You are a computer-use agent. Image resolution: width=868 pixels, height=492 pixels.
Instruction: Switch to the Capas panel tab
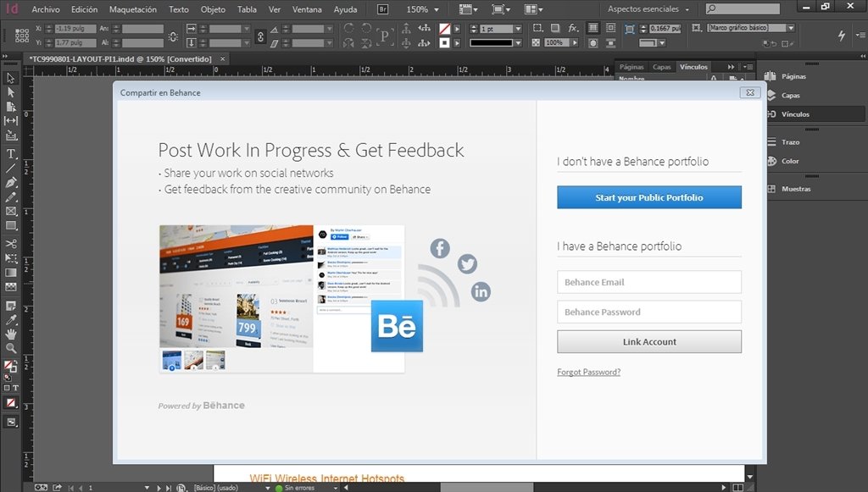coord(661,67)
